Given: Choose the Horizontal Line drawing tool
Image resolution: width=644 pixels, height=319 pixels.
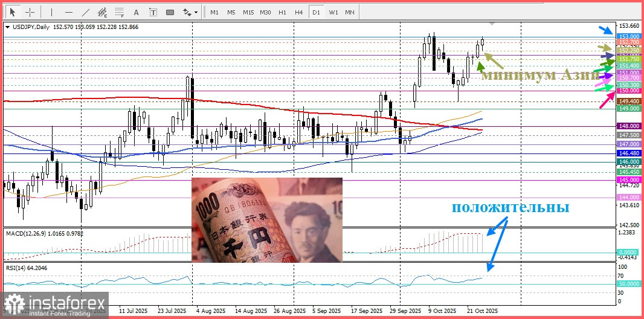Looking at the screenshot, I should coord(69,12).
